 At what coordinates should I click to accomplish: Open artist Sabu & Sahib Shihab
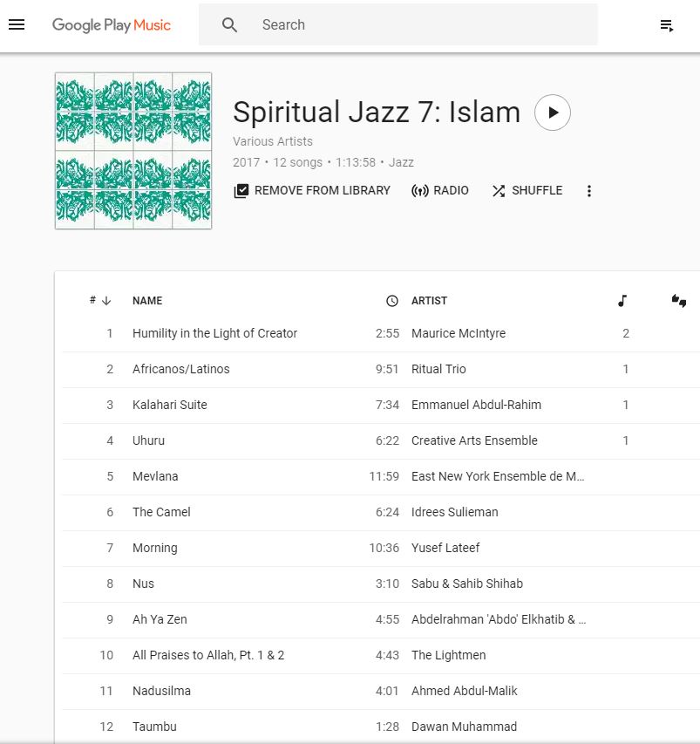467,584
